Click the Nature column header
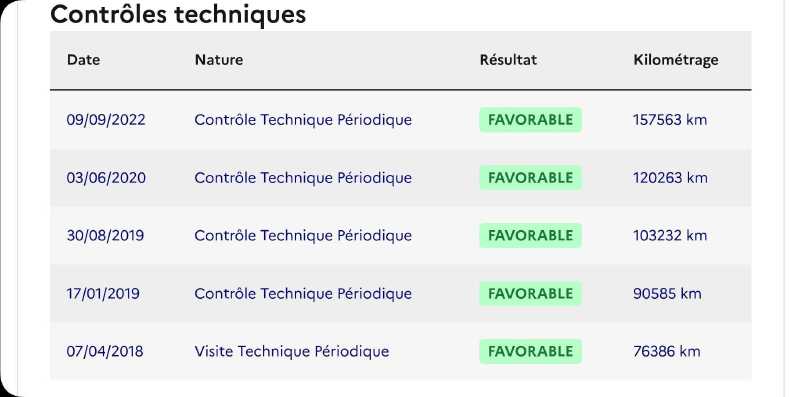The image size is (800, 397). point(219,60)
